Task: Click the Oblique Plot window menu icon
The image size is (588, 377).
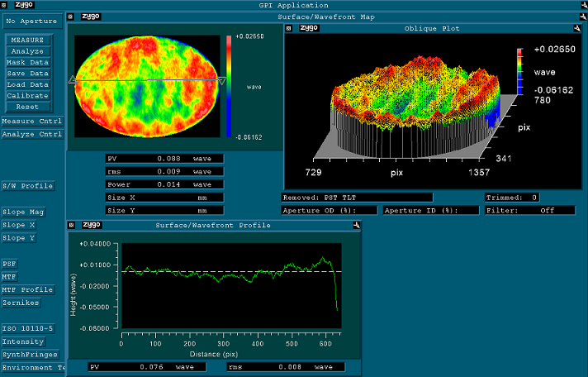Action: (x=289, y=29)
